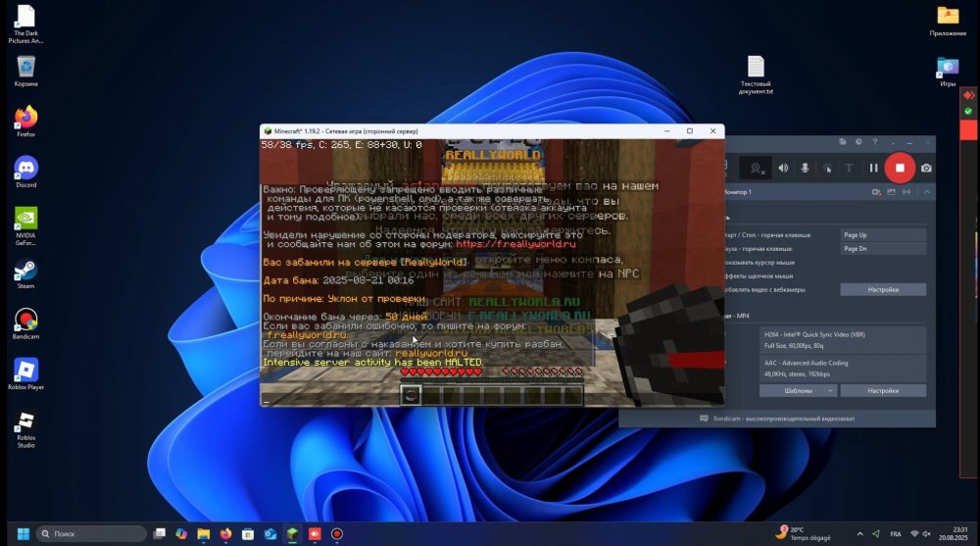Click the broadcast signal icon in Monitor 1 row
The image size is (980, 546).
click(906, 192)
